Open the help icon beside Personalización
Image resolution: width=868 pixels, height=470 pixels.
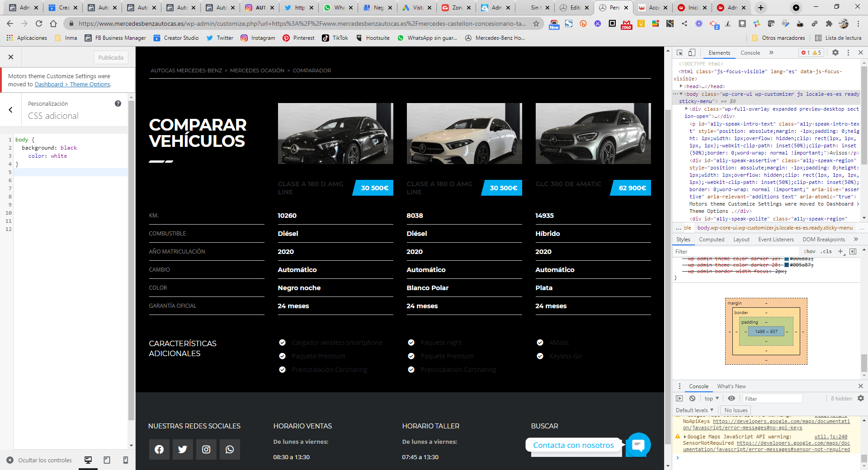[118, 103]
